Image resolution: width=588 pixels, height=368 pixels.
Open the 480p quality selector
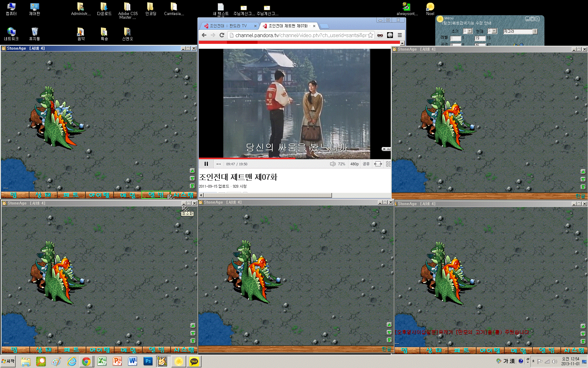[x=354, y=164]
